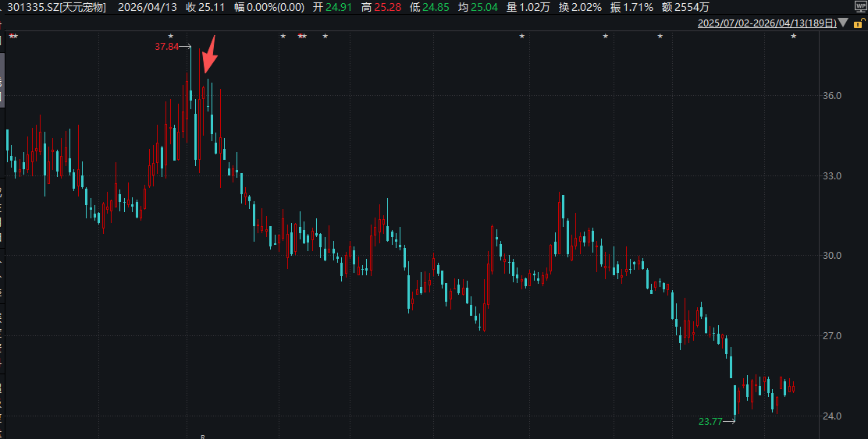Click the double red star marker at far left

(13, 37)
